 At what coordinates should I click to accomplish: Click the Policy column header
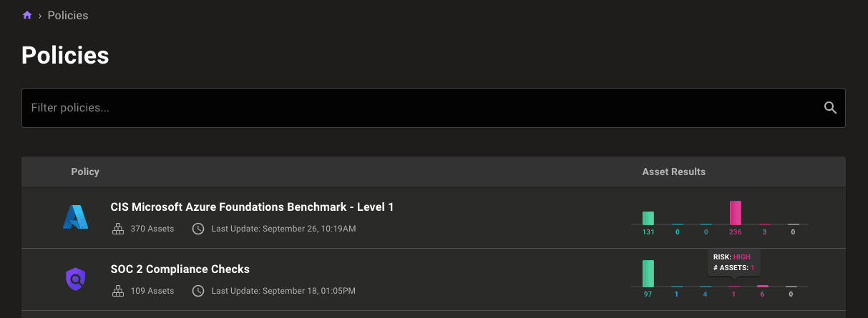click(85, 172)
